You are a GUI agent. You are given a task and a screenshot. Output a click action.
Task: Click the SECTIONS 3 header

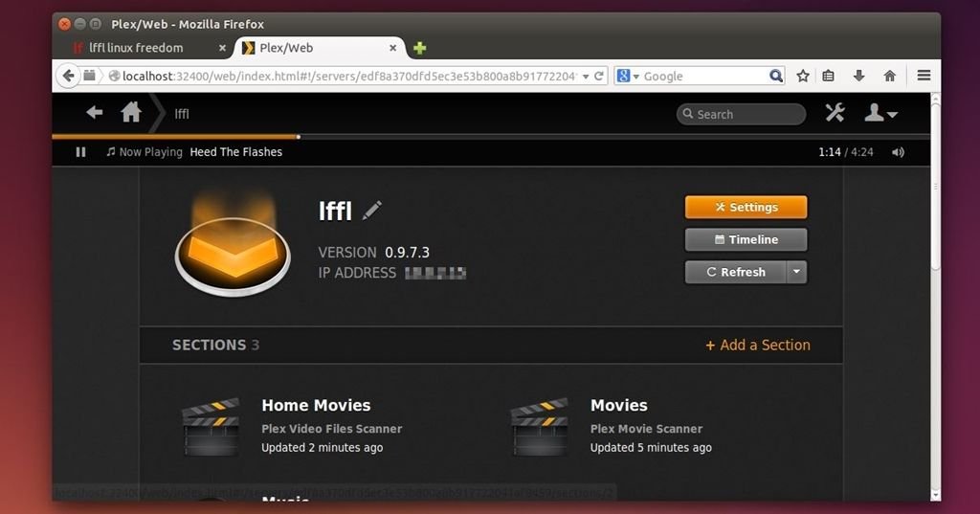[x=215, y=346]
